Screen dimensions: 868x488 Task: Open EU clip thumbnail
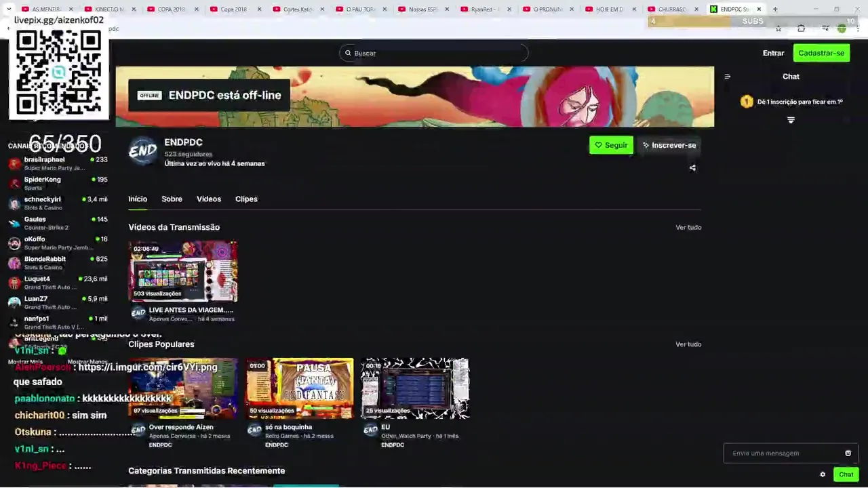click(x=415, y=388)
